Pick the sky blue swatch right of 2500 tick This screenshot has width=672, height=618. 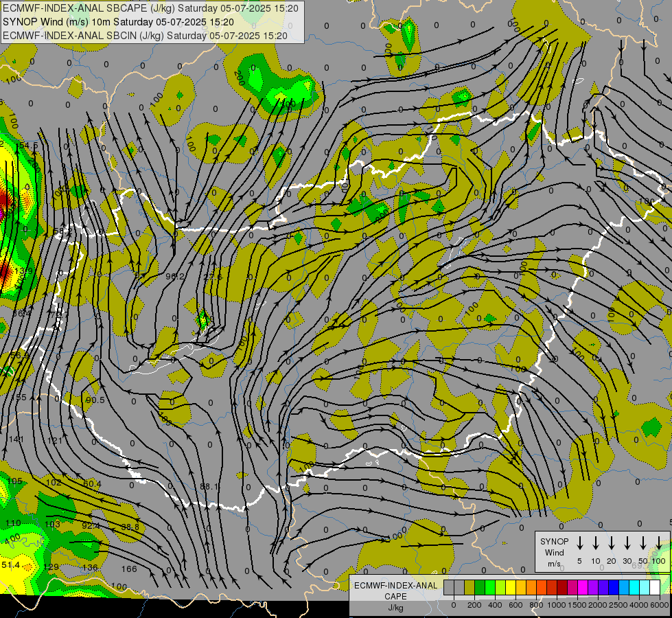(x=623, y=587)
